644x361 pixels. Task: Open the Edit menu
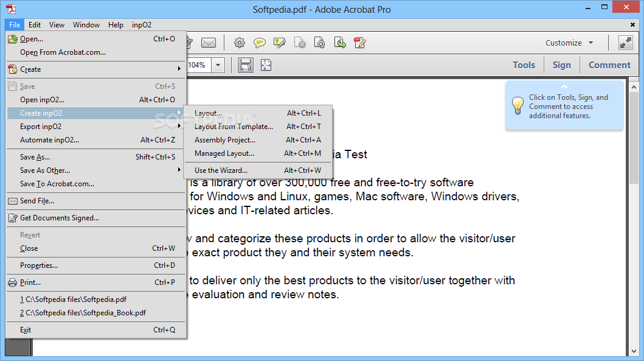point(35,25)
